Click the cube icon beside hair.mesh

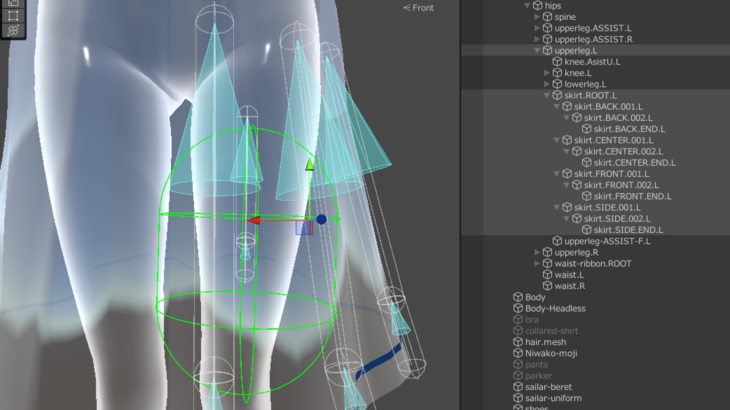(x=517, y=342)
